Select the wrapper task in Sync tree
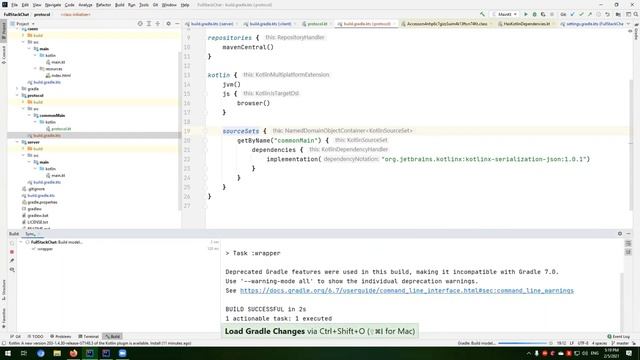 pyautogui.click(x=44, y=249)
